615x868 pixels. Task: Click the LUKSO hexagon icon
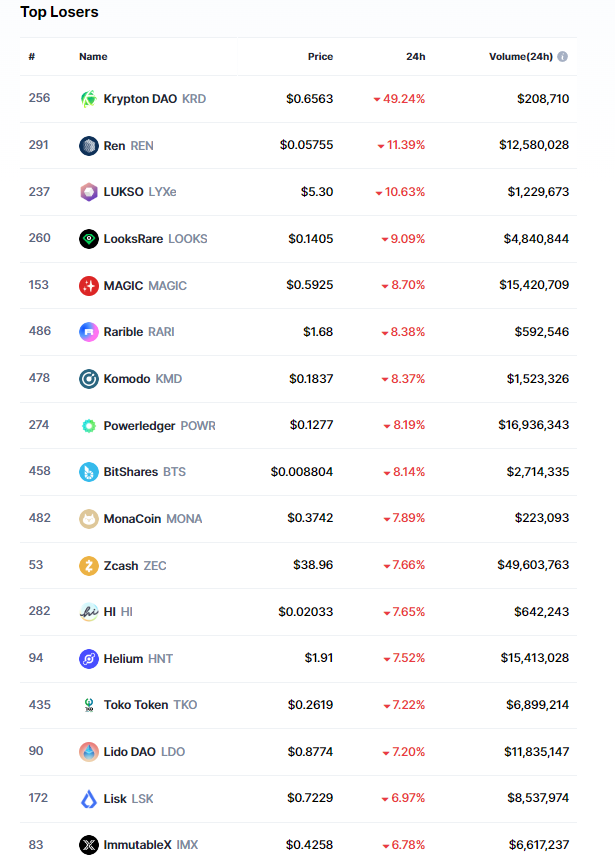89,192
